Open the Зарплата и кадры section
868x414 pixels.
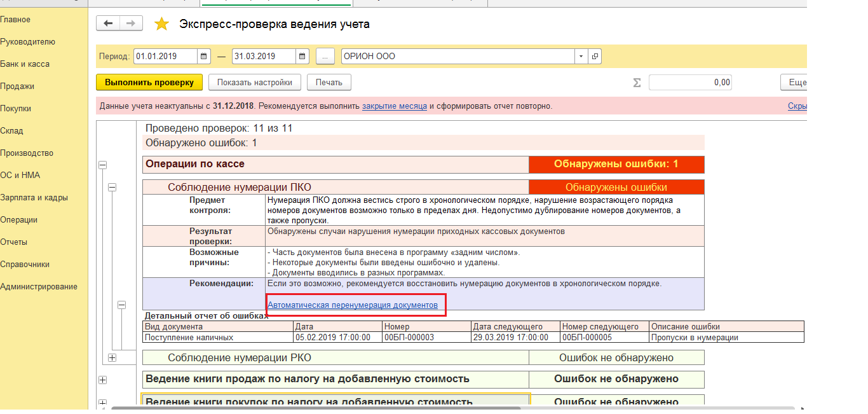[34, 198]
